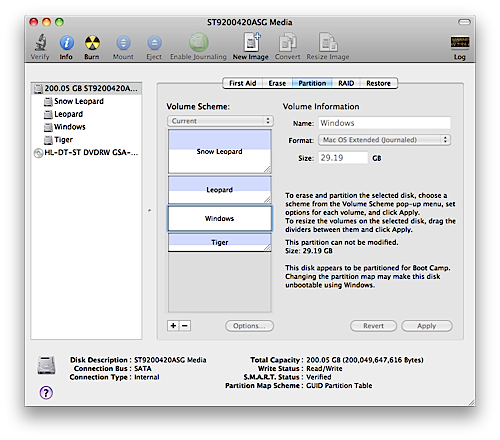The image size is (500, 440).
Task: Select the Leopard volume in the sidebar
Action: click(86, 114)
